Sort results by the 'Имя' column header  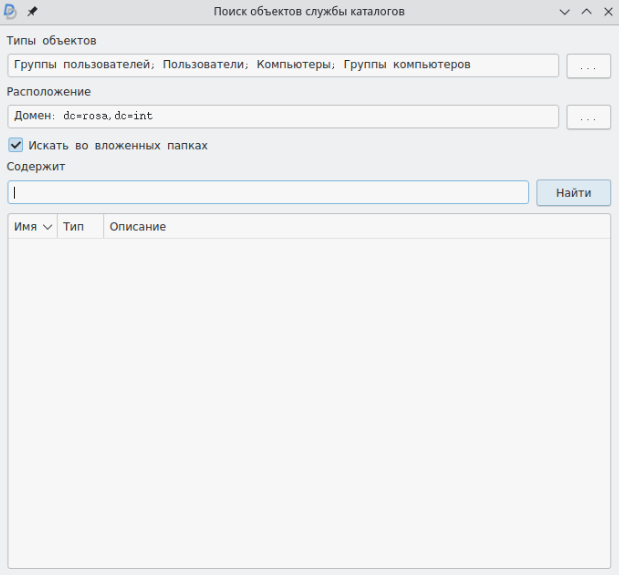(26, 227)
